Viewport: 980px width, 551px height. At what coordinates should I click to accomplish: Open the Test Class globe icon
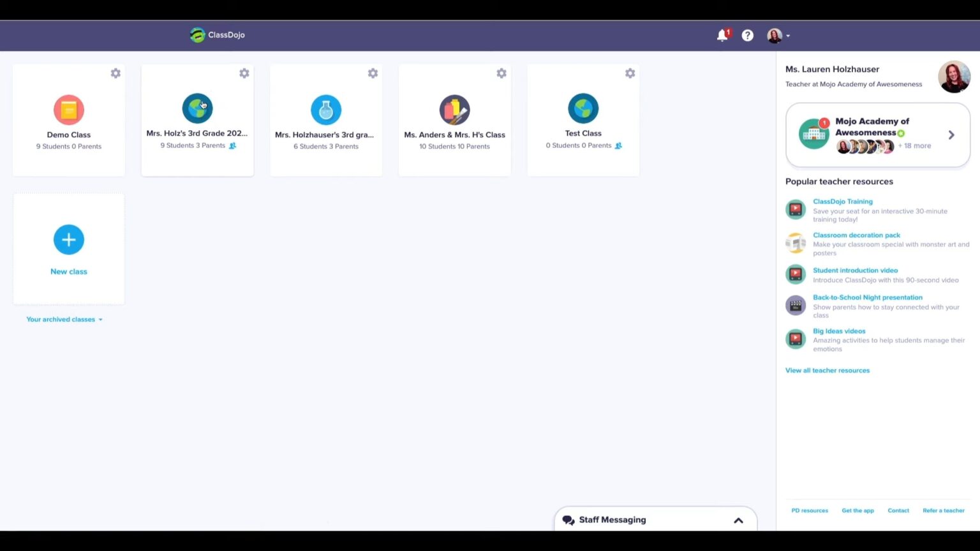(583, 108)
